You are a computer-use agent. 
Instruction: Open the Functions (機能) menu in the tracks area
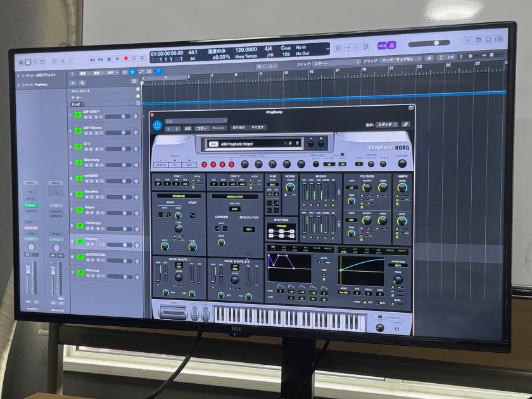98,73
